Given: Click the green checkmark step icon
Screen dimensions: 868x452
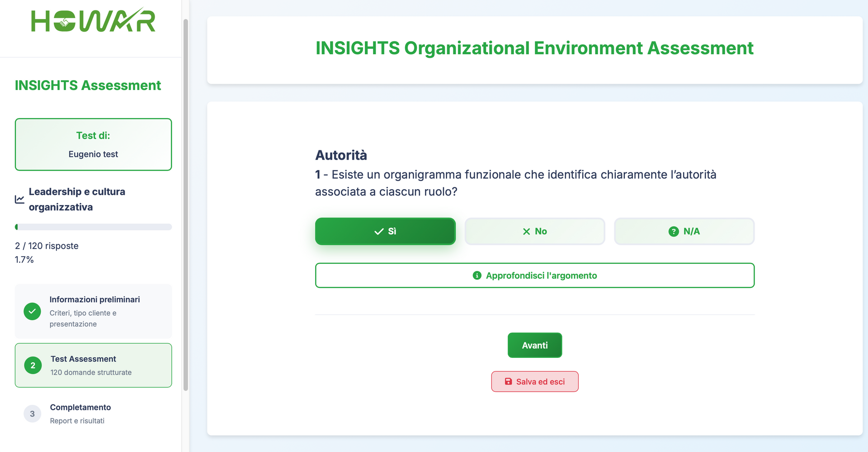Looking at the screenshot, I should pyautogui.click(x=32, y=311).
